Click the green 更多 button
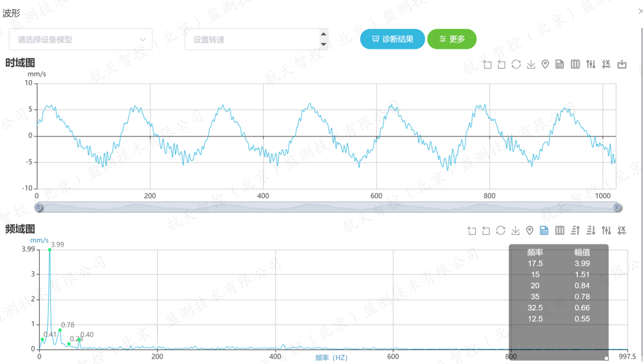 (452, 39)
